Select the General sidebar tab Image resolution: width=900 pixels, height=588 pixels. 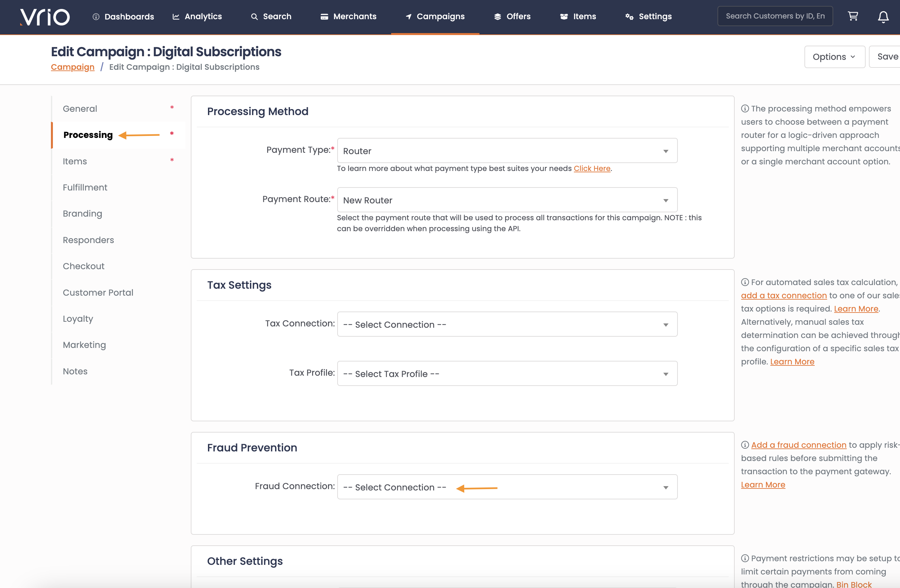click(118, 109)
